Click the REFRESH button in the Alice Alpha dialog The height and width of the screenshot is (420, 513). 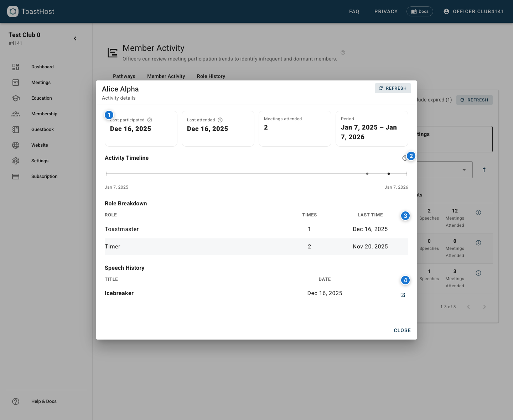pos(393,88)
